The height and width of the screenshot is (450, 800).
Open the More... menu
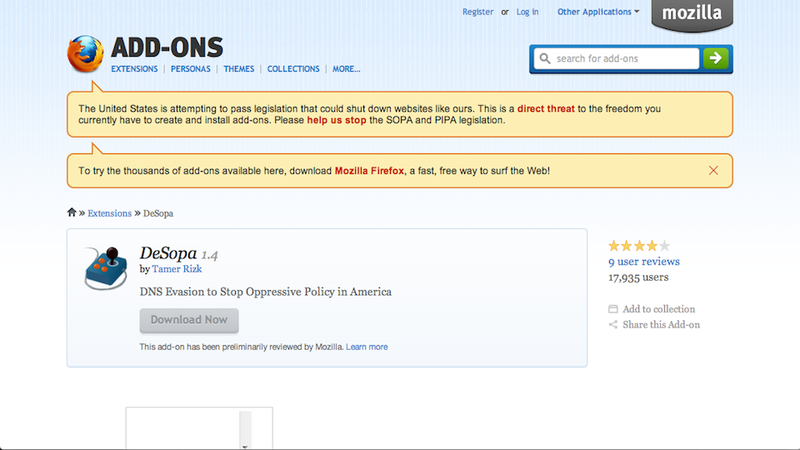click(346, 69)
